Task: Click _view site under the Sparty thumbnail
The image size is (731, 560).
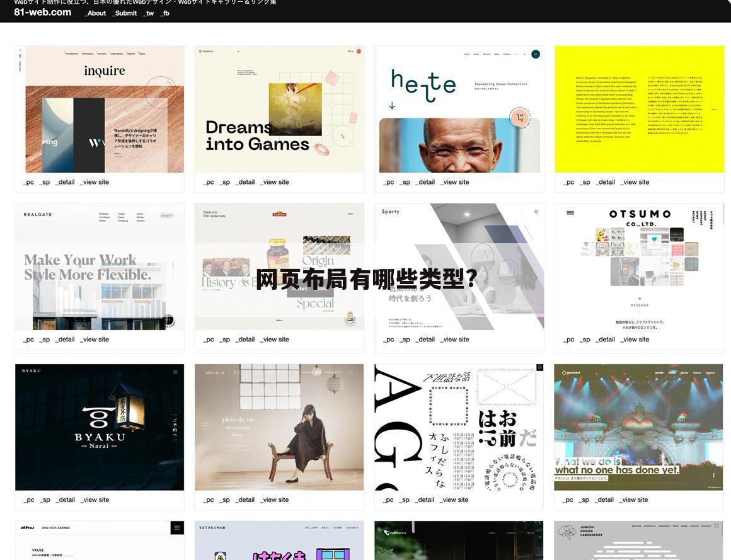Action: tap(454, 340)
